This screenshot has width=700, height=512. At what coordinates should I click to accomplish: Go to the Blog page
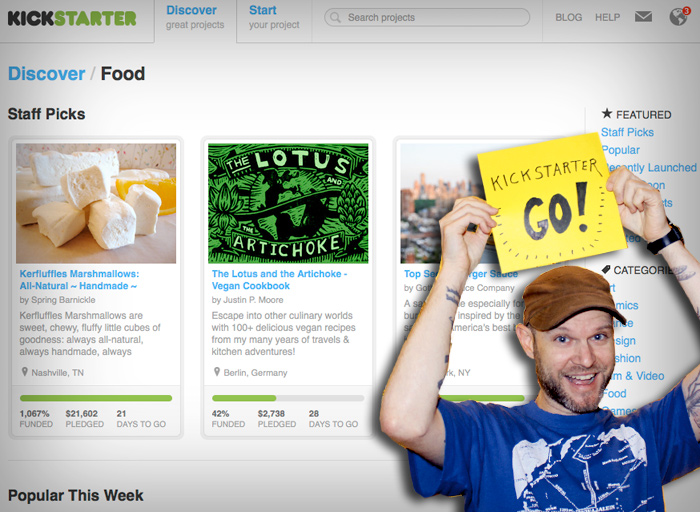pos(568,17)
